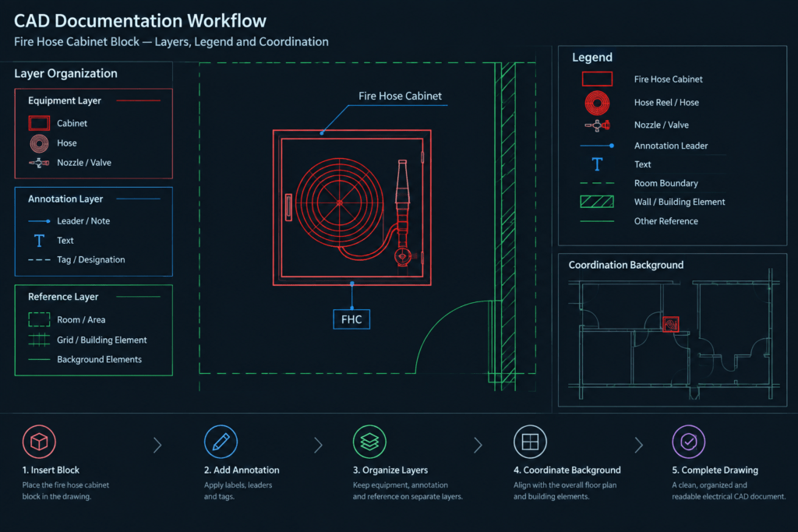Select the hose reel in the cabinet drawing
This screenshot has height=532, width=798.
340,203
